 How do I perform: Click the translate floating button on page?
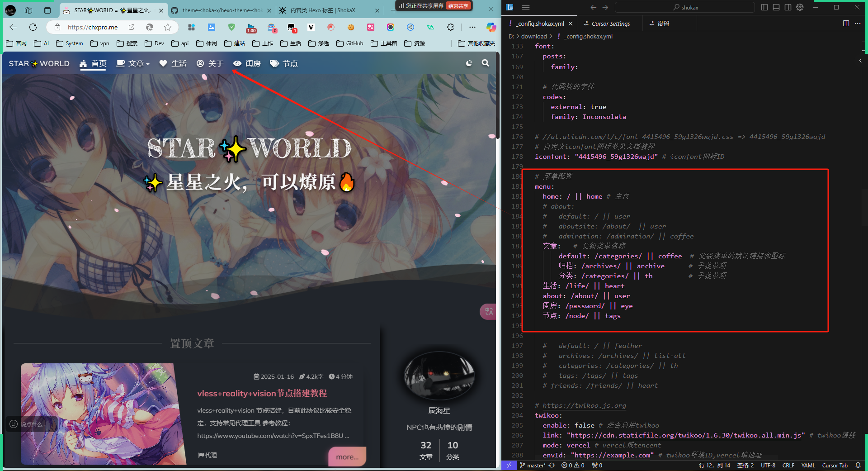click(x=488, y=311)
